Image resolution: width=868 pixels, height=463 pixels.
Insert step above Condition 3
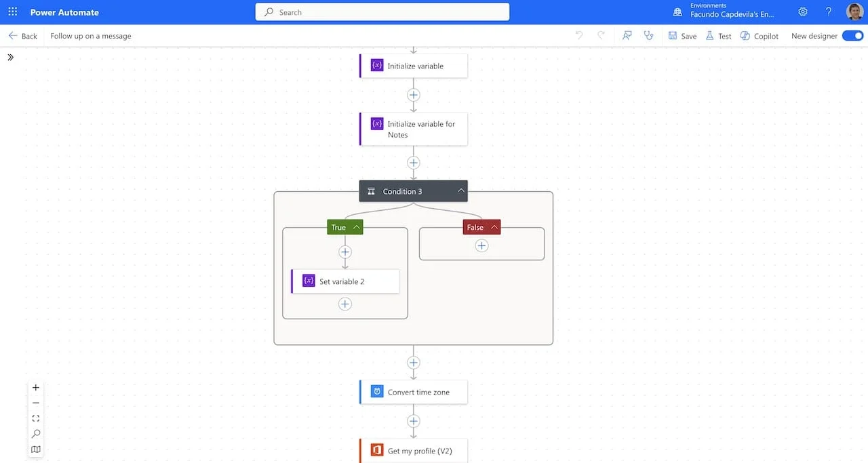pyautogui.click(x=413, y=163)
